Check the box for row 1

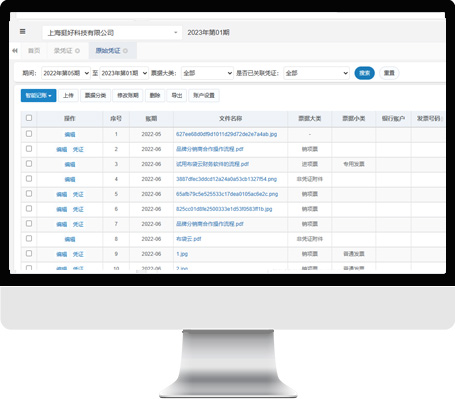coord(29,134)
